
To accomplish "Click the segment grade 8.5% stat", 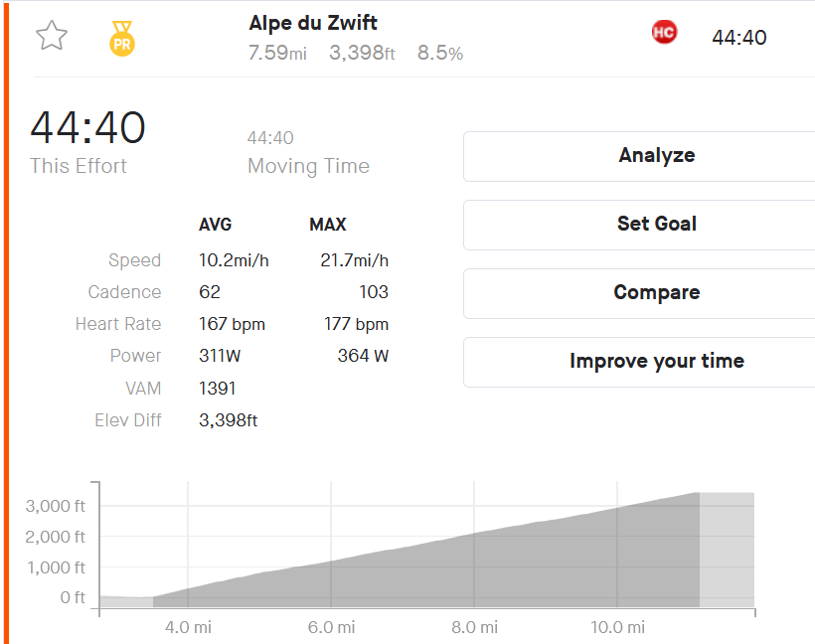I will pos(439,53).
